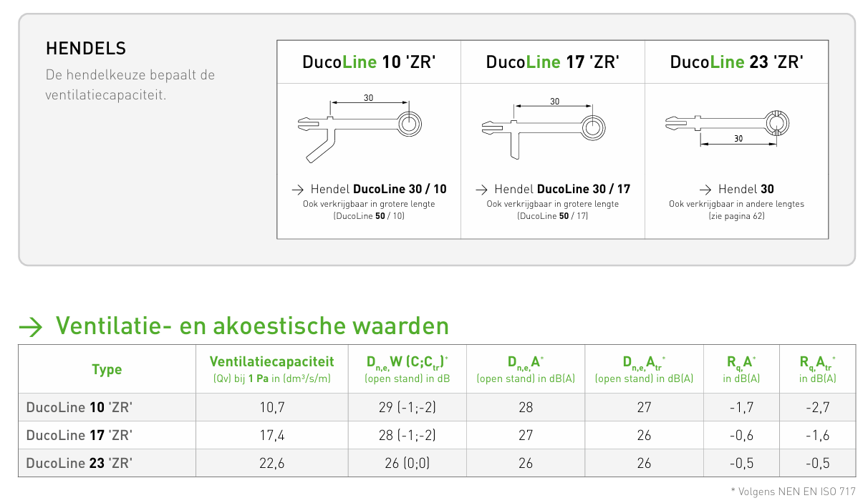Click the -2,7 value in last column
Image resolution: width=868 pixels, height=503 pixels.
coord(817,407)
